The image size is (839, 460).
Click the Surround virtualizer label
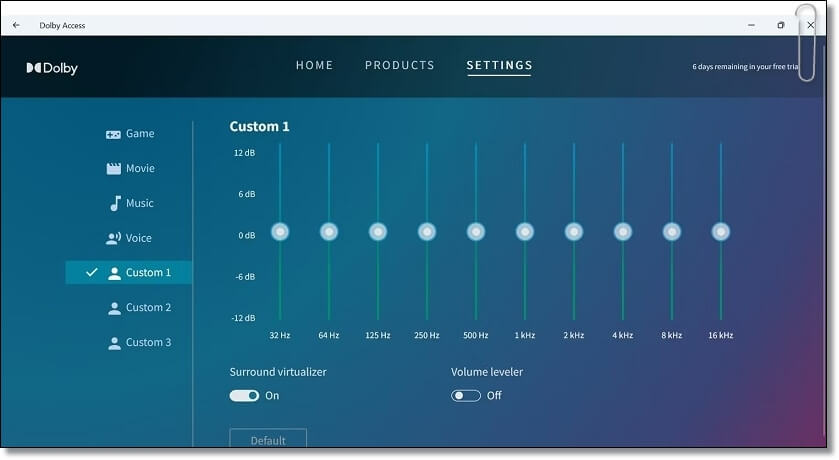click(x=278, y=372)
